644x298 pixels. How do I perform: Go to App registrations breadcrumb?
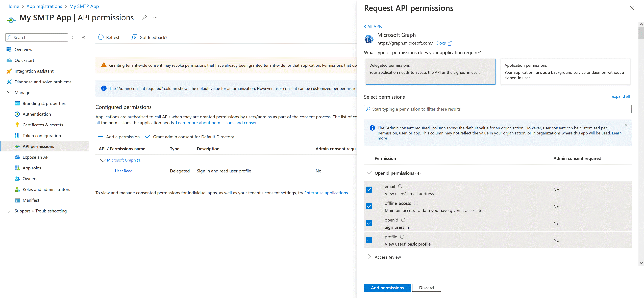[x=44, y=6]
